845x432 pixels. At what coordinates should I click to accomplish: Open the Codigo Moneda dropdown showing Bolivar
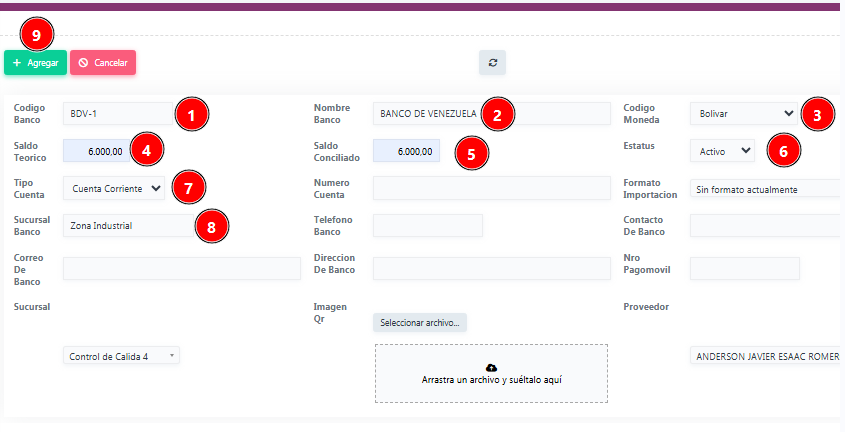[742, 114]
